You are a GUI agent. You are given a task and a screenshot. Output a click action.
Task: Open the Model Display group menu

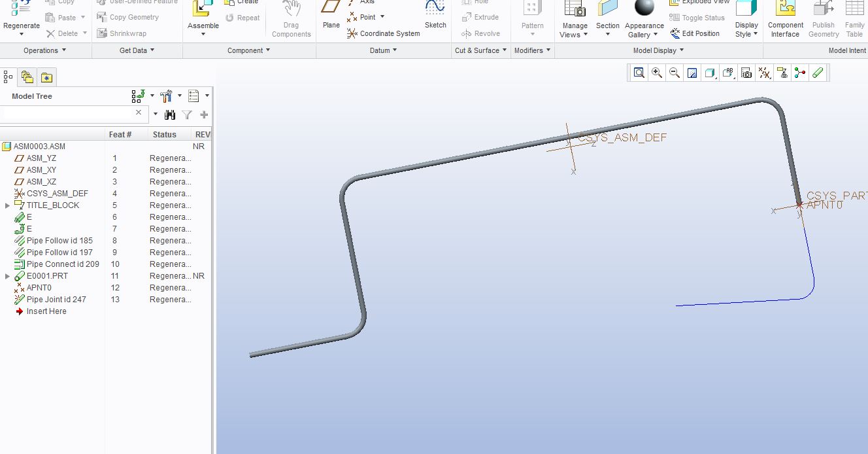(659, 50)
